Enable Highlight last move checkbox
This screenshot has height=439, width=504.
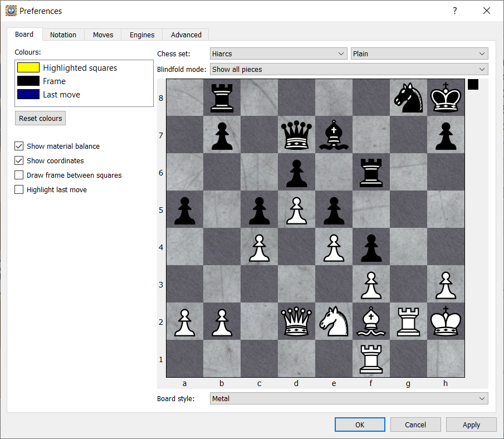(19, 190)
